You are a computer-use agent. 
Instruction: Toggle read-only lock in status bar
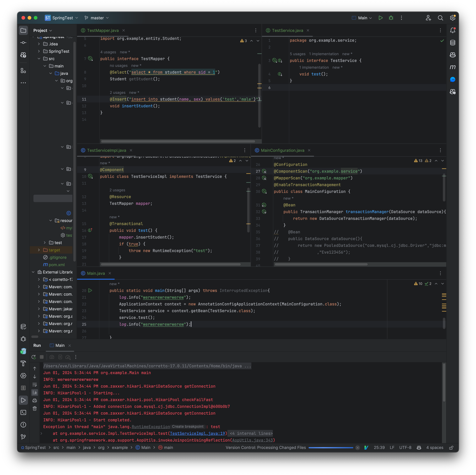point(451,448)
